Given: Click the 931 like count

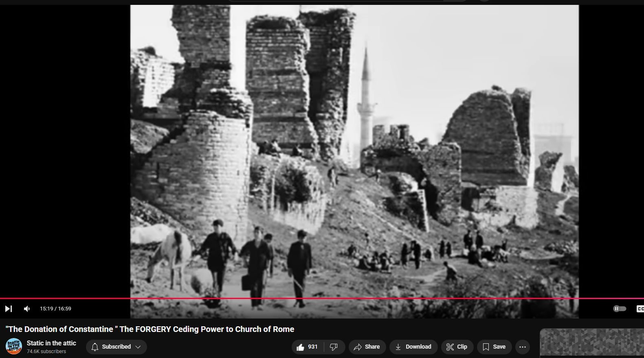Looking at the screenshot, I should click(312, 347).
